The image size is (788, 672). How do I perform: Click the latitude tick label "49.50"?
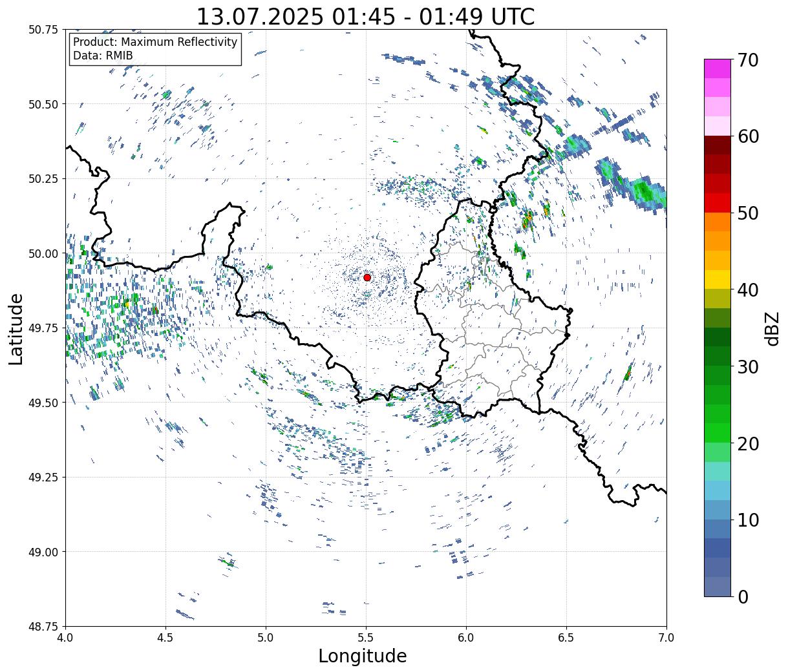(x=43, y=403)
